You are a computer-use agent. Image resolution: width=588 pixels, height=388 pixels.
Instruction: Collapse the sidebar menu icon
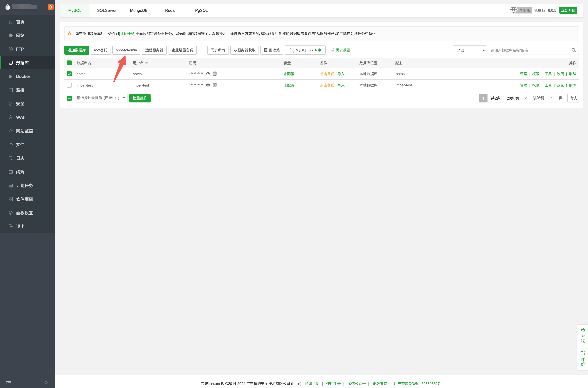click(x=8, y=383)
